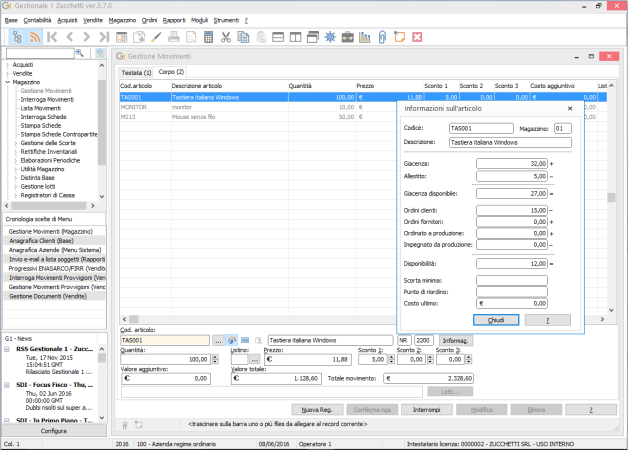Click the Prezzo input field

pos(308,359)
